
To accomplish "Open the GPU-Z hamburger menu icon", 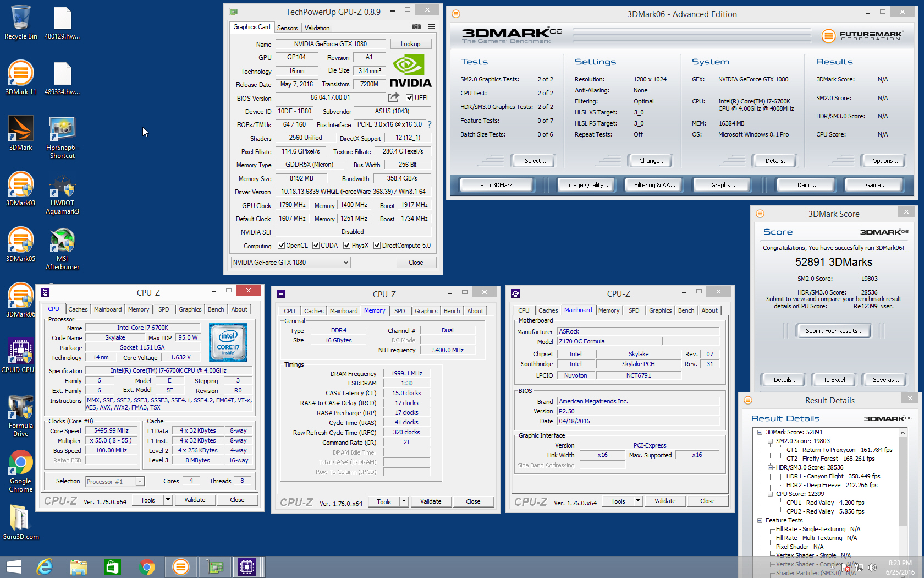I will pos(431,26).
